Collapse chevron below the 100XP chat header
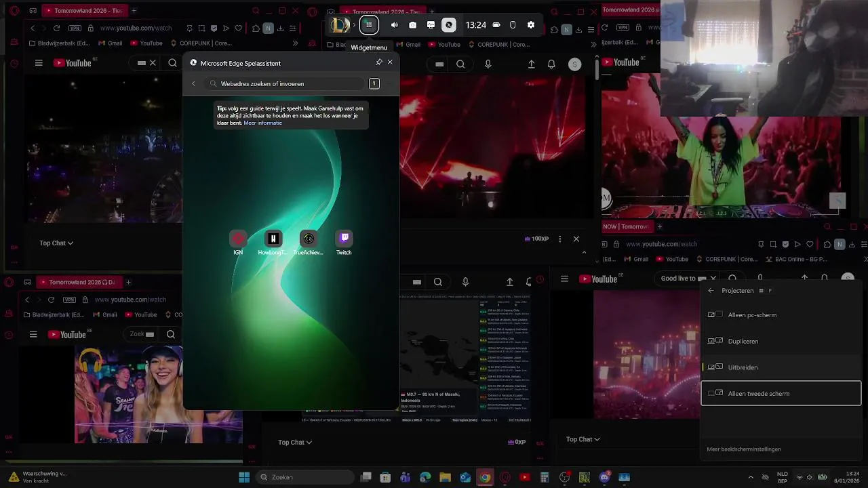This screenshot has width=868, height=488. point(584,253)
